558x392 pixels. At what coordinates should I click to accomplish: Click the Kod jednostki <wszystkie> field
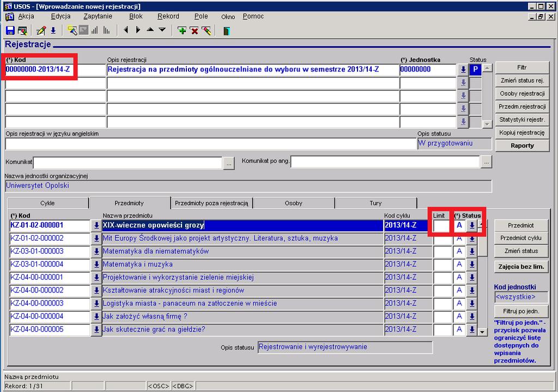521,297
